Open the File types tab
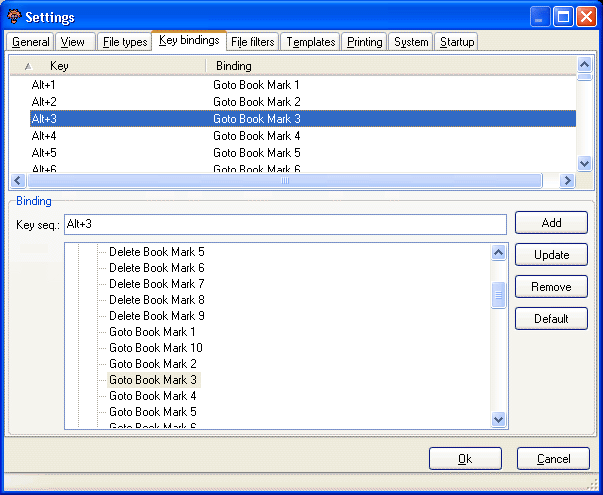 coord(125,42)
